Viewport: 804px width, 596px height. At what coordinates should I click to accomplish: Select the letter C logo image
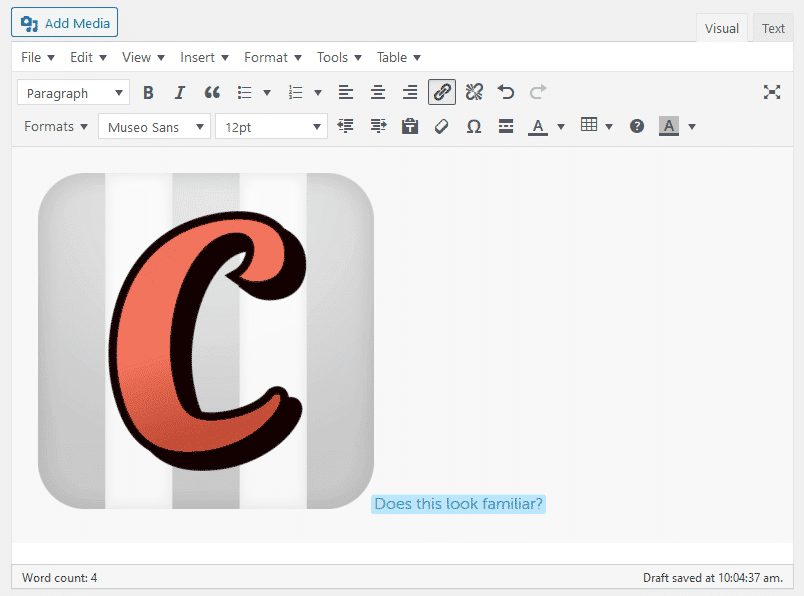click(206, 341)
